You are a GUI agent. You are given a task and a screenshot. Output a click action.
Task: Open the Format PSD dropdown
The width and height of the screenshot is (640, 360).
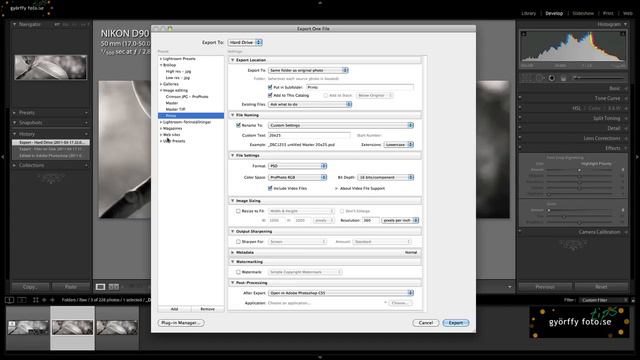[298, 166]
